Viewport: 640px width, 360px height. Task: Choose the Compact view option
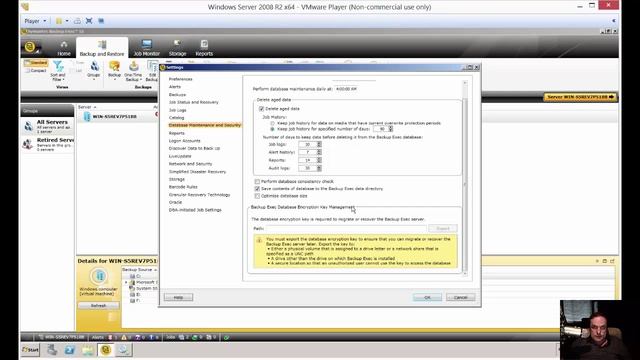[x=36, y=71]
